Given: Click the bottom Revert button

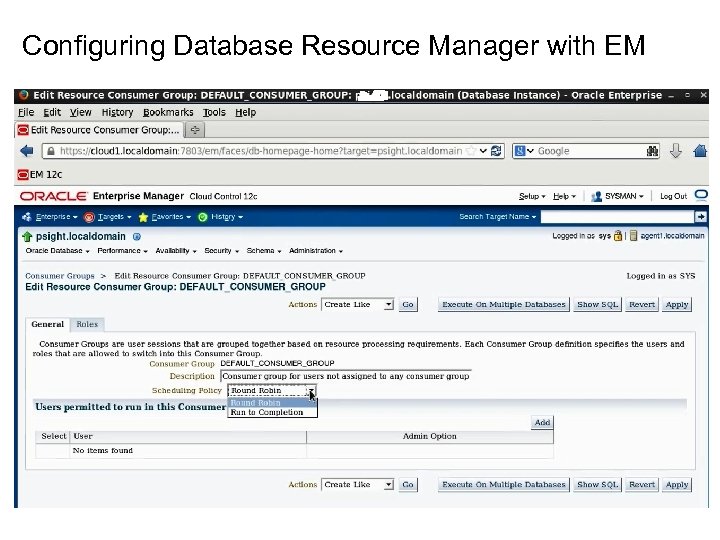Looking at the screenshot, I should (x=641, y=484).
